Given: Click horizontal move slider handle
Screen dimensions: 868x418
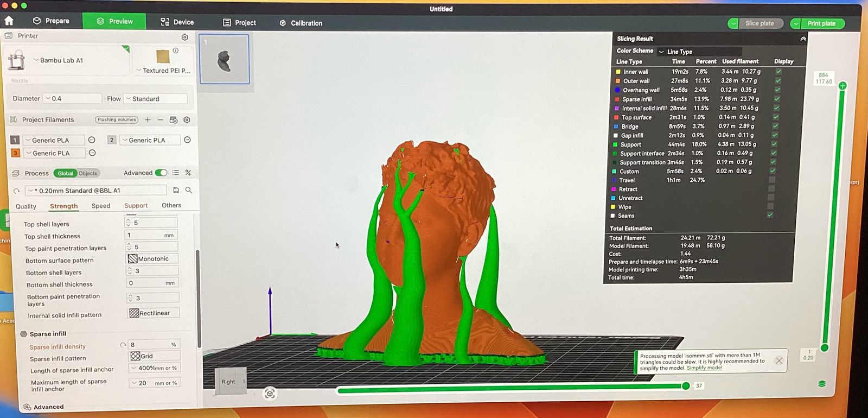Looking at the screenshot, I should coord(686,385).
